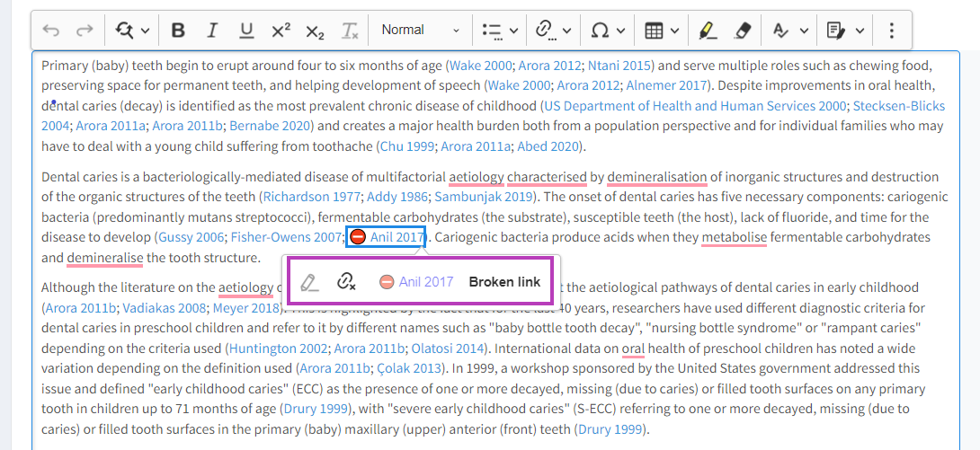Toggle underline formatting
980x450 pixels.
(246, 31)
